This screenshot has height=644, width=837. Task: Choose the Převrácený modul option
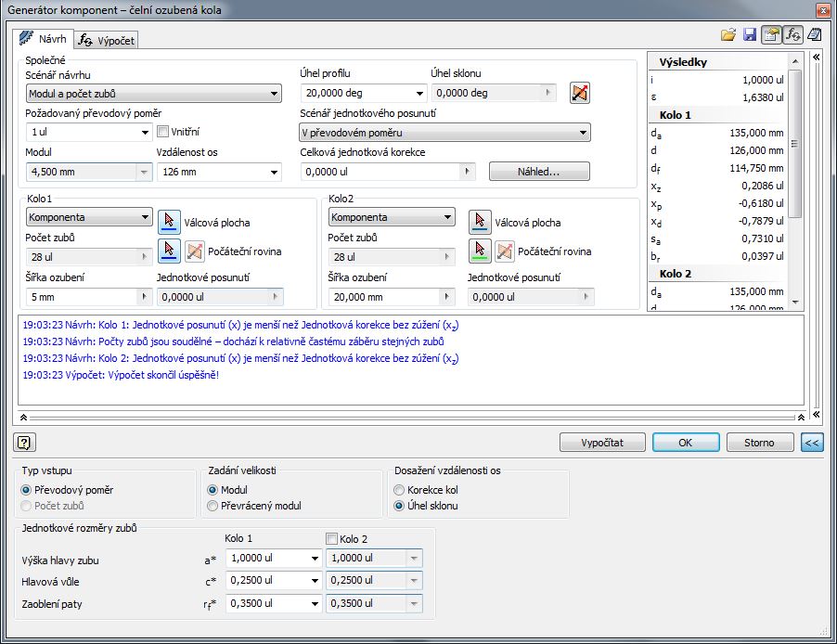point(212,506)
